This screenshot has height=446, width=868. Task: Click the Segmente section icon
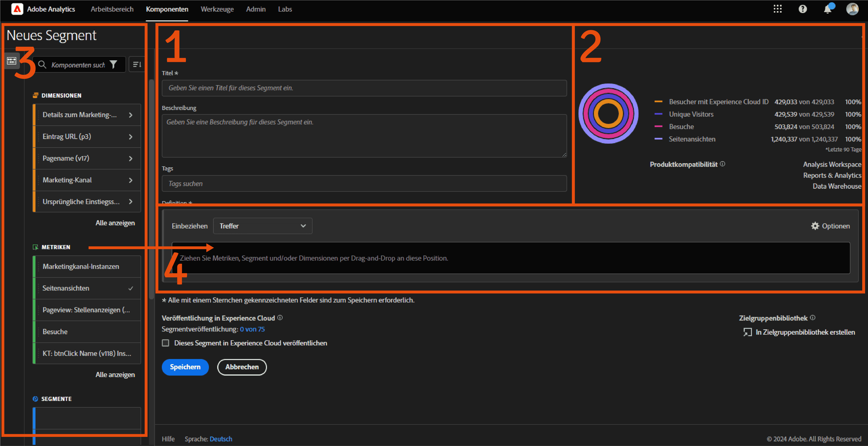[x=35, y=399]
